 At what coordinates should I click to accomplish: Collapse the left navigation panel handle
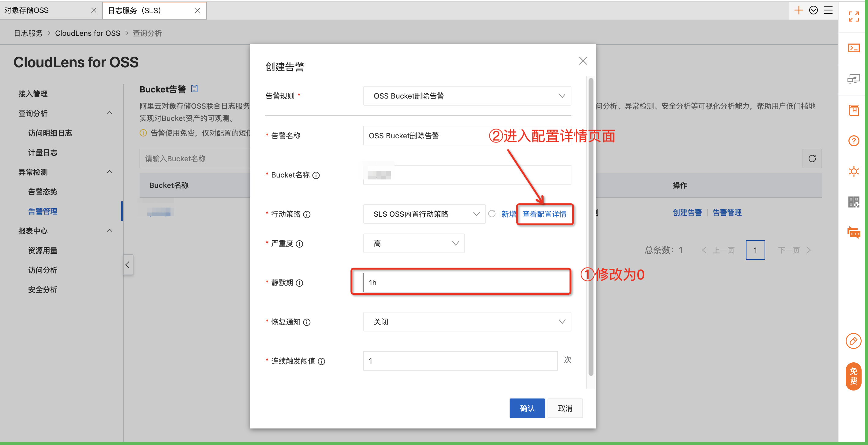coord(128,264)
